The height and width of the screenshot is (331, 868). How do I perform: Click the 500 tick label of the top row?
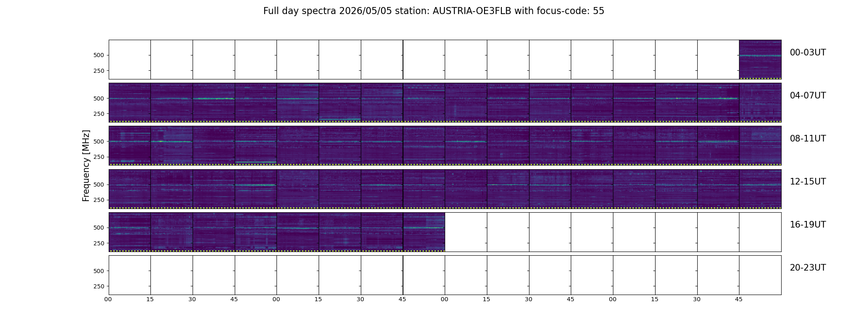[99, 55]
